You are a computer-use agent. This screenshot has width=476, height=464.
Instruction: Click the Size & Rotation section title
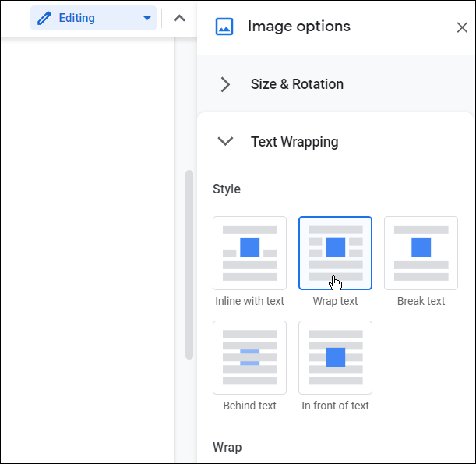pos(297,84)
